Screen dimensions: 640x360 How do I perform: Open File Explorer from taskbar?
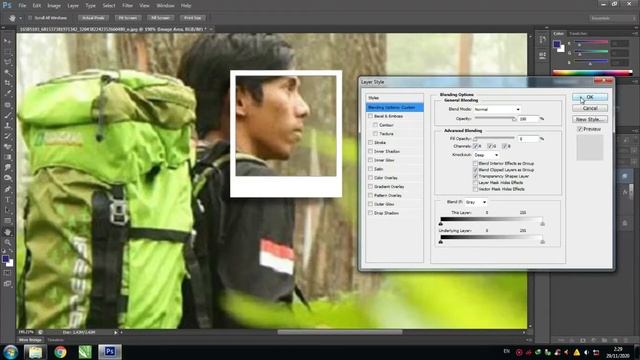35,352
